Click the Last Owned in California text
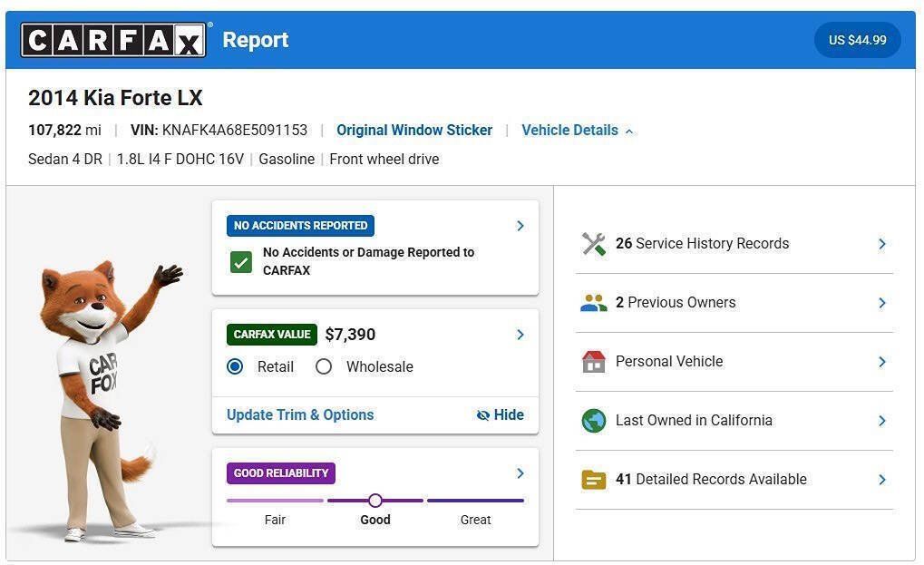 (x=695, y=420)
